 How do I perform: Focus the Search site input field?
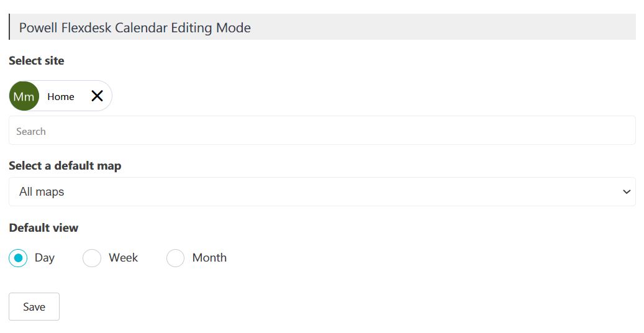pyautogui.click(x=322, y=130)
